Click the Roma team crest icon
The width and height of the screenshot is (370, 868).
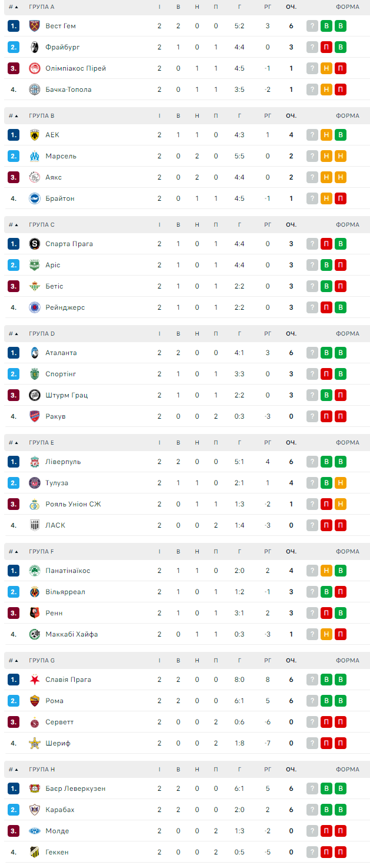[x=34, y=701]
